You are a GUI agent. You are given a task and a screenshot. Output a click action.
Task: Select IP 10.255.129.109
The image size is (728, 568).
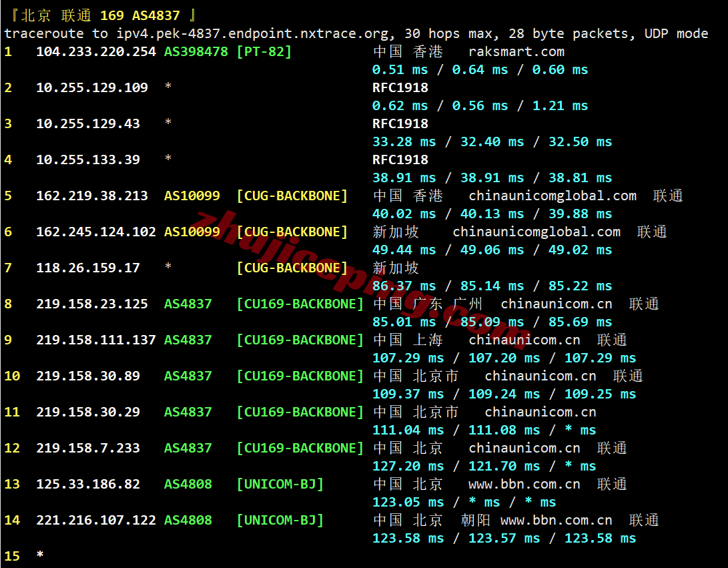coord(92,88)
